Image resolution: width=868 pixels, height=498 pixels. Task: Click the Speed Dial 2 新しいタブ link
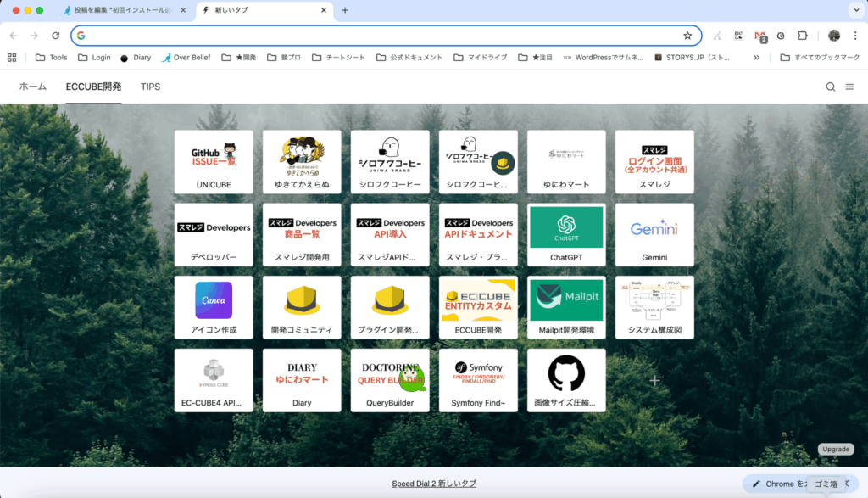pyautogui.click(x=434, y=484)
